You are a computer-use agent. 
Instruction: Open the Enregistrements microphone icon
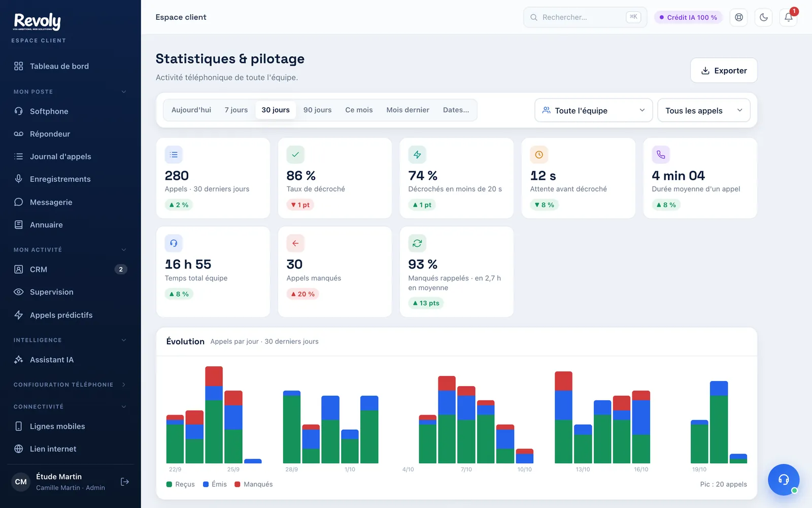coord(19,179)
